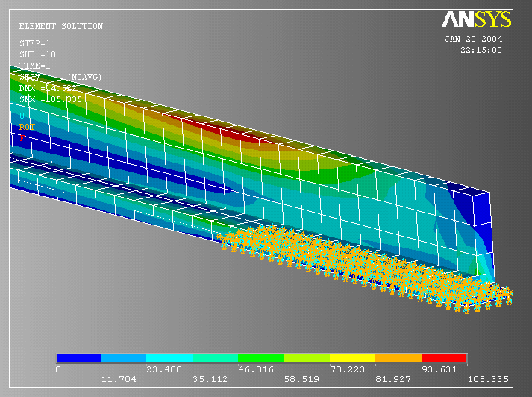The width and height of the screenshot is (532, 397).
Task: Click the red legend swatch
Action: point(443,358)
